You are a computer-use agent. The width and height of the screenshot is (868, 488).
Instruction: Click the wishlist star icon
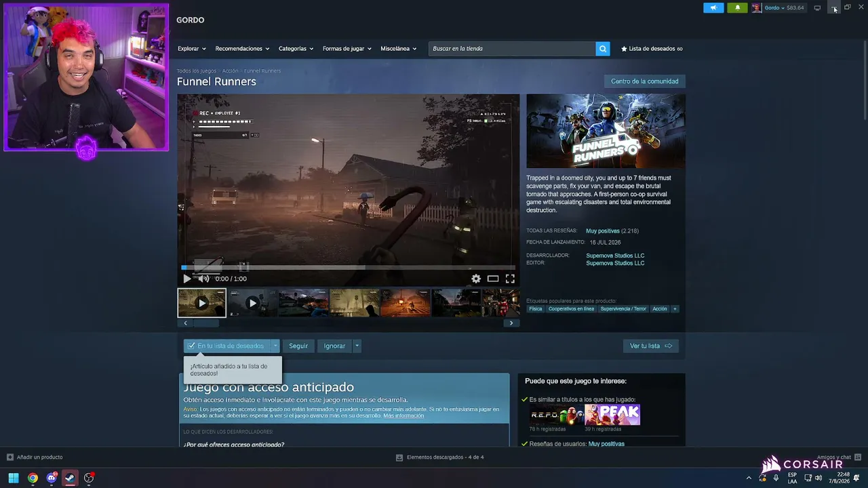coord(624,49)
